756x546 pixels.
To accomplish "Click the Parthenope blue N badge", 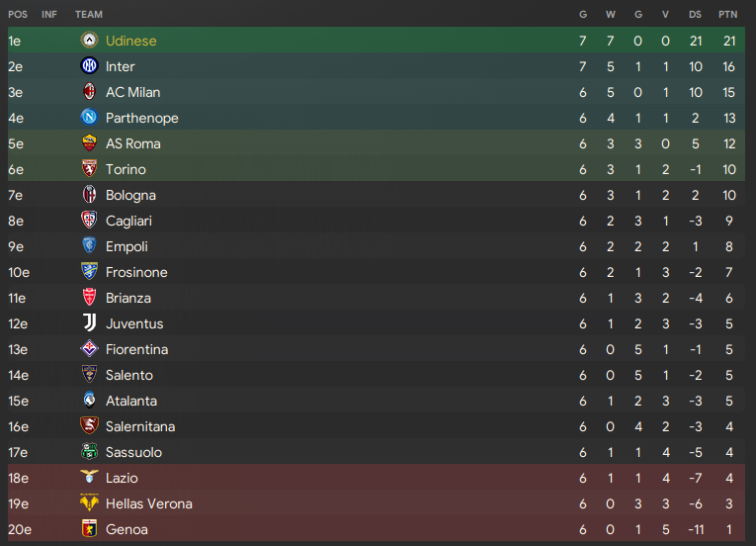I will 89,118.
